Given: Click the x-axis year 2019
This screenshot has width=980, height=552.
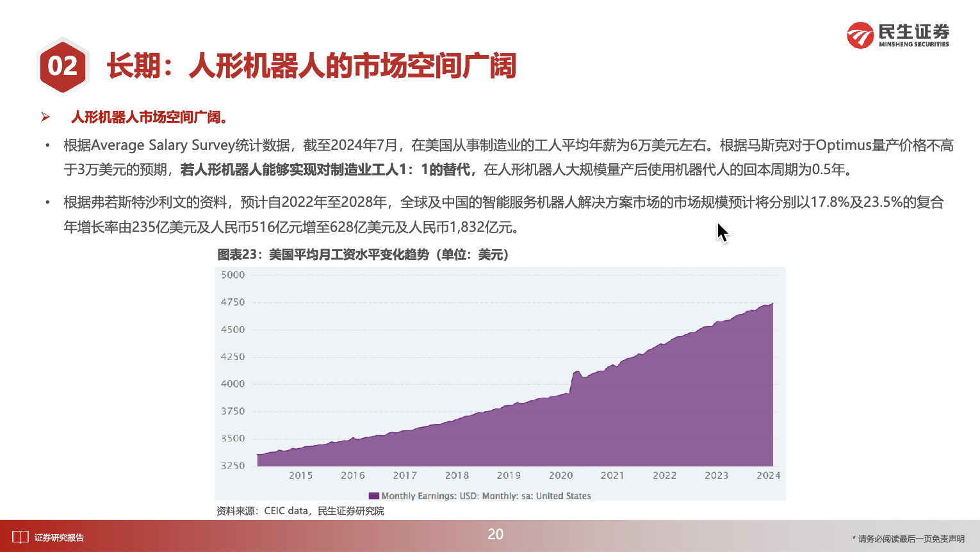Looking at the screenshot, I should pos(509,476).
